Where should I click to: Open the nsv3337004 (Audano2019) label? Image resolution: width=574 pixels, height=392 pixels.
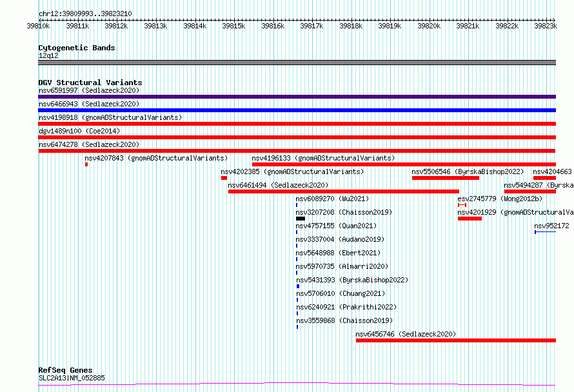[340, 239]
